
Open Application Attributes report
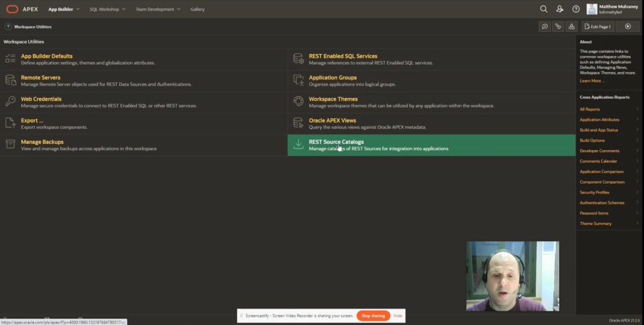click(599, 120)
